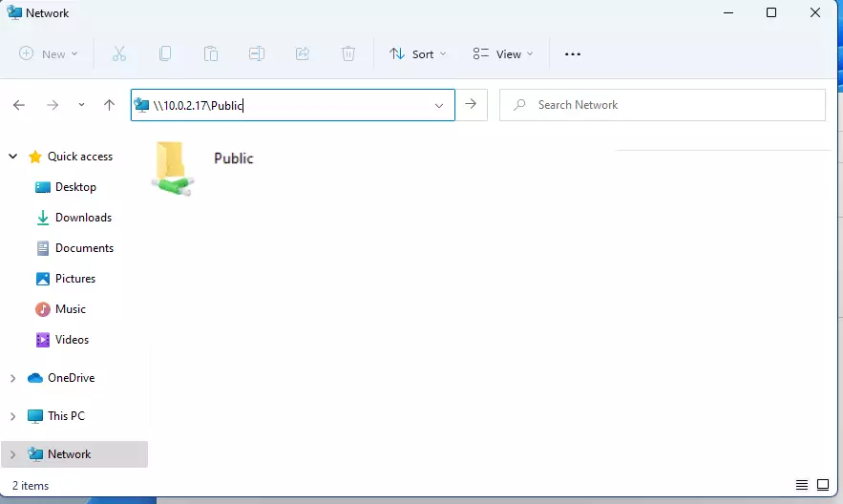Go up one folder level
Image resolution: width=843 pixels, height=504 pixels.
(x=109, y=105)
